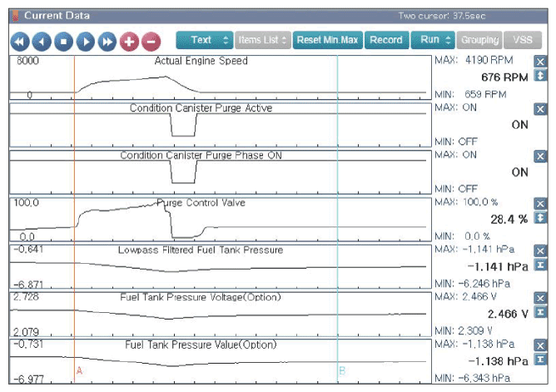The height and width of the screenshot is (392, 556).
Task: Step backward with the left arrow button
Action: (x=42, y=42)
